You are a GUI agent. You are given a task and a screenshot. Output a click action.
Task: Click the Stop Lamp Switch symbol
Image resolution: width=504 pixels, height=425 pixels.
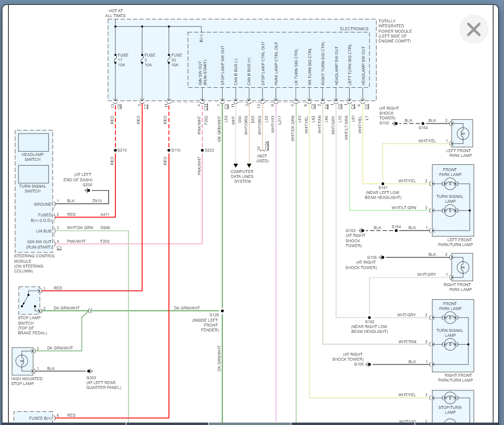tap(29, 301)
